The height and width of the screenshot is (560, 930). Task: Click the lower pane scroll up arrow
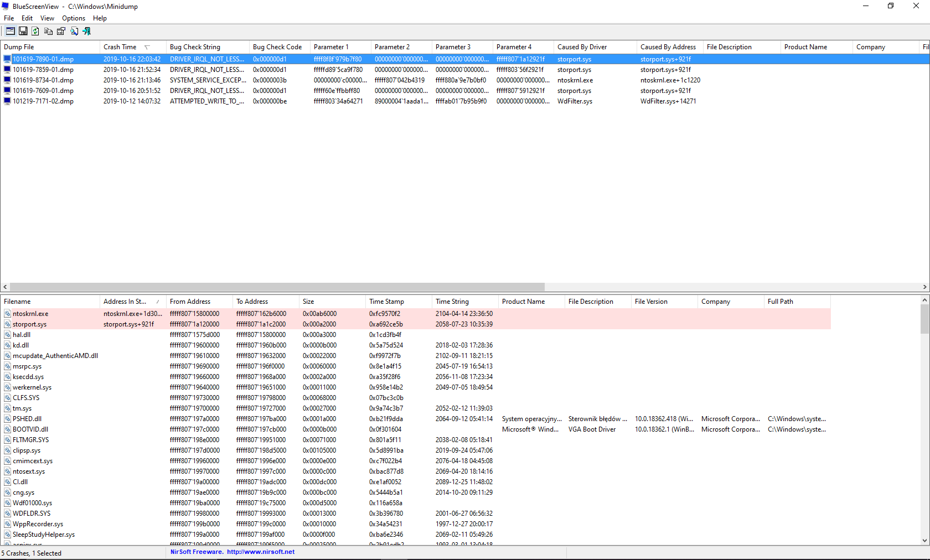[924, 300]
